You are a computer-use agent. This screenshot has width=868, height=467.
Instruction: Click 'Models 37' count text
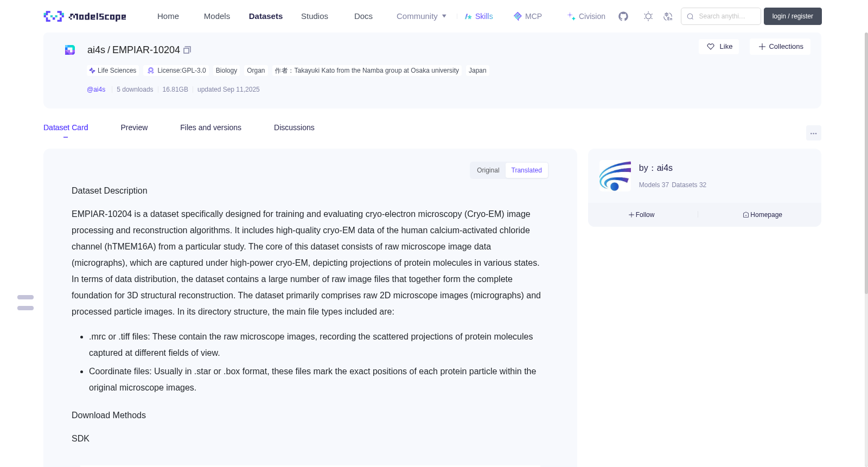[654, 185]
